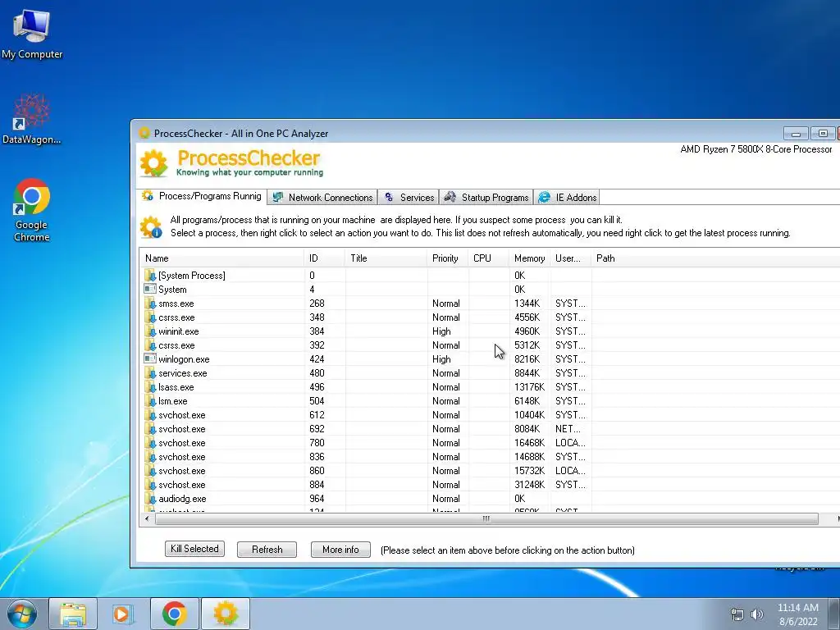Click the ProcessChecker gear logo
Viewport: 840px width, 630px height.
[153, 163]
